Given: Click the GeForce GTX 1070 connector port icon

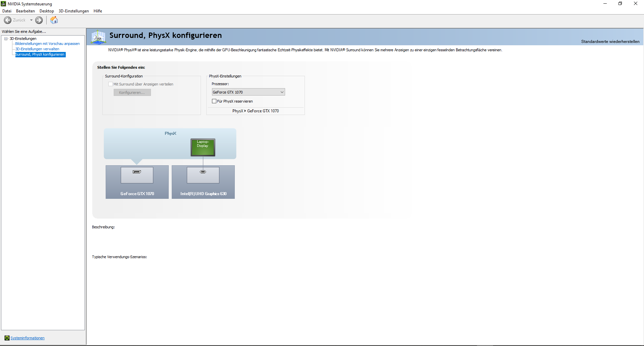Looking at the screenshot, I should [x=137, y=172].
